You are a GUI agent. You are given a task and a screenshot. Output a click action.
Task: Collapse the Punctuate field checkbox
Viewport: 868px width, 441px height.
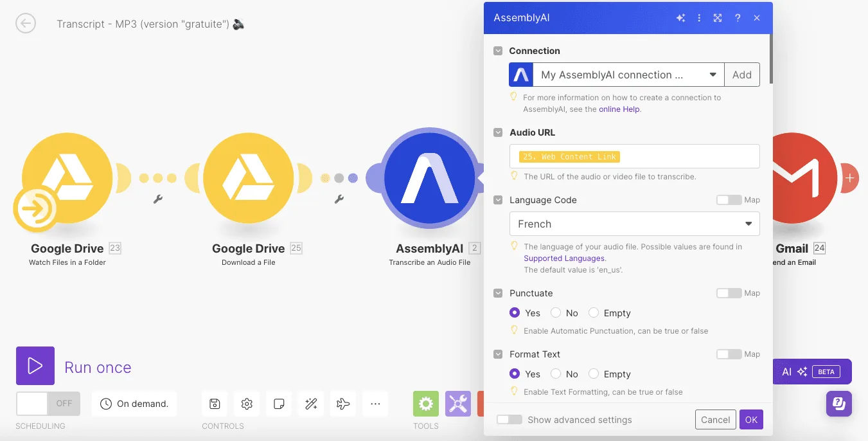498,293
